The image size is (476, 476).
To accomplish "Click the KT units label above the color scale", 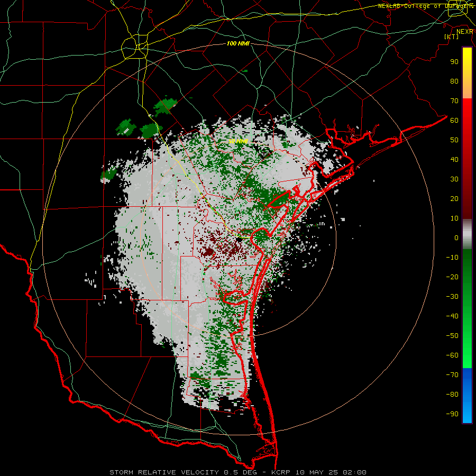I will (452, 36).
